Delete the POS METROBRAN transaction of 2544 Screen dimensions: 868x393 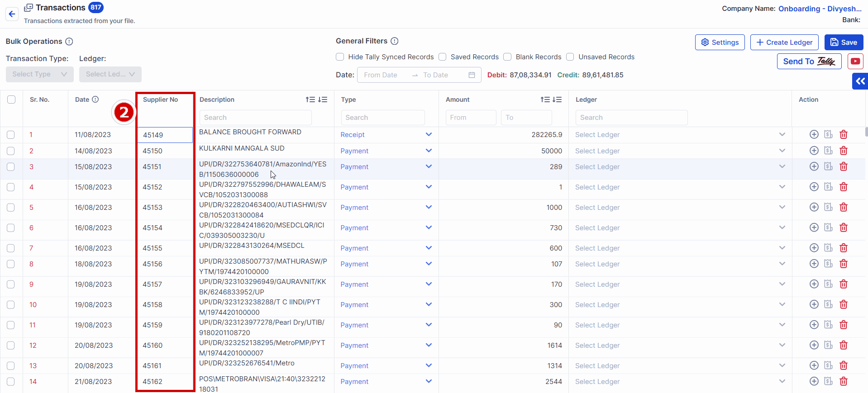coord(844,381)
